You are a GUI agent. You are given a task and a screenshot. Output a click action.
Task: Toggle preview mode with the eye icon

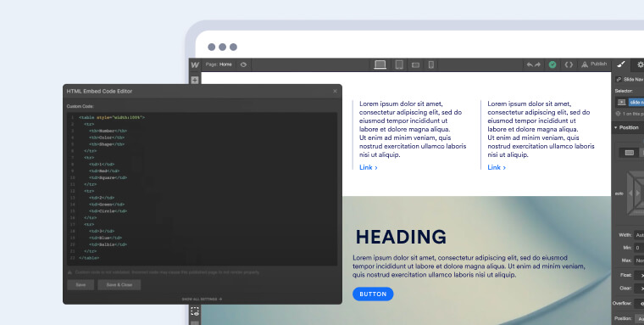243,64
